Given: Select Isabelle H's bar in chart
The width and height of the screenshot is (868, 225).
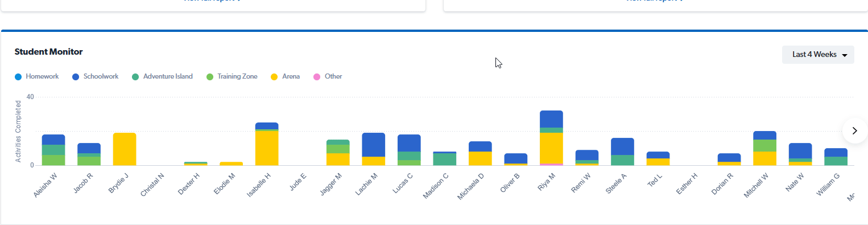Looking at the screenshot, I should tap(267, 144).
